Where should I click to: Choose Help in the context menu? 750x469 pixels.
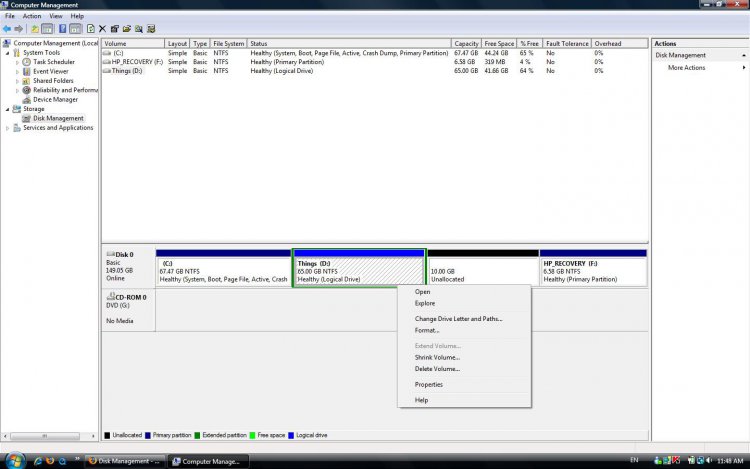pos(464,400)
